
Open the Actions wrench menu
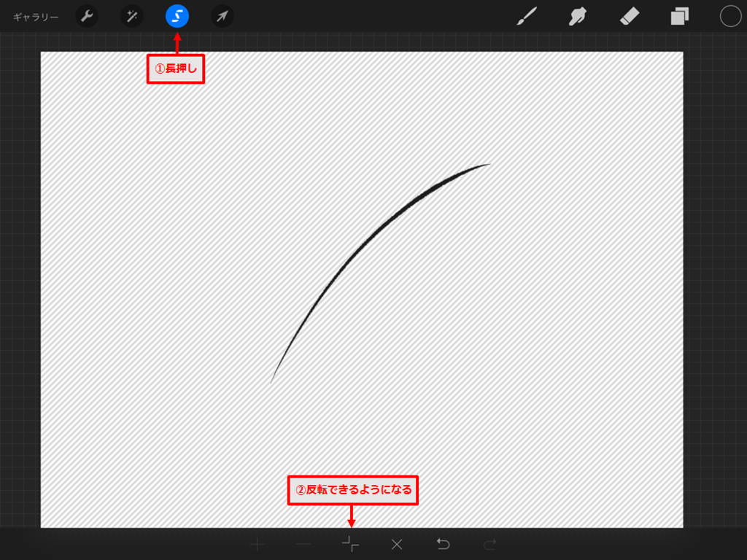87,16
